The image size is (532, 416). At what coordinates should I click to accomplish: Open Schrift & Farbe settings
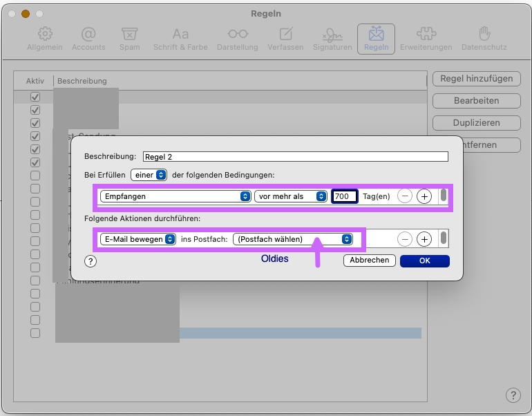point(180,39)
